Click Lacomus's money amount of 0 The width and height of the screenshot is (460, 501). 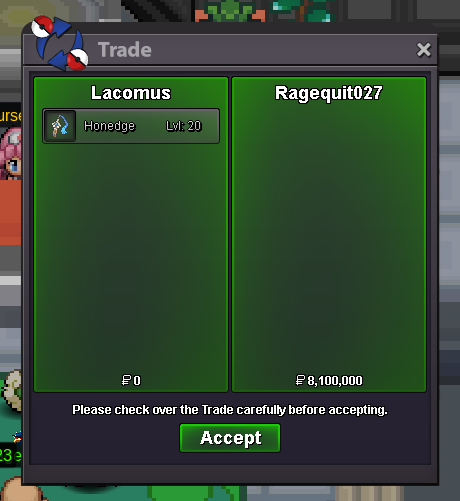click(x=137, y=380)
